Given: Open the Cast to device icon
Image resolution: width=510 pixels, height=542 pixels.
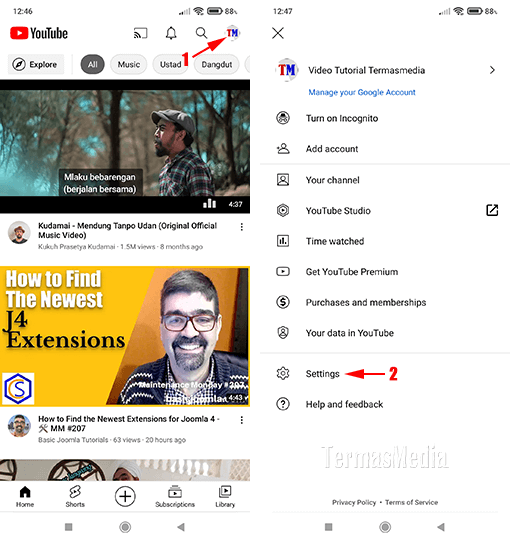Looking at the screenshot, I should pos(140,34).
